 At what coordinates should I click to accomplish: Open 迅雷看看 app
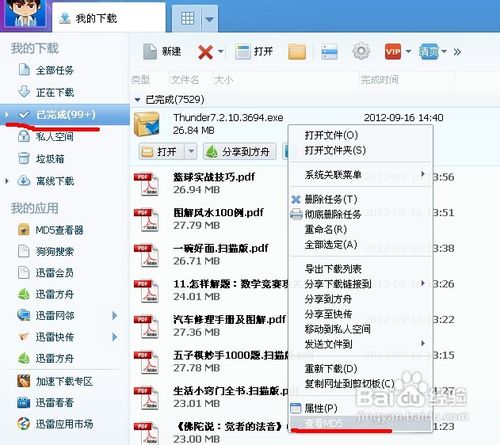click(55, 403)
